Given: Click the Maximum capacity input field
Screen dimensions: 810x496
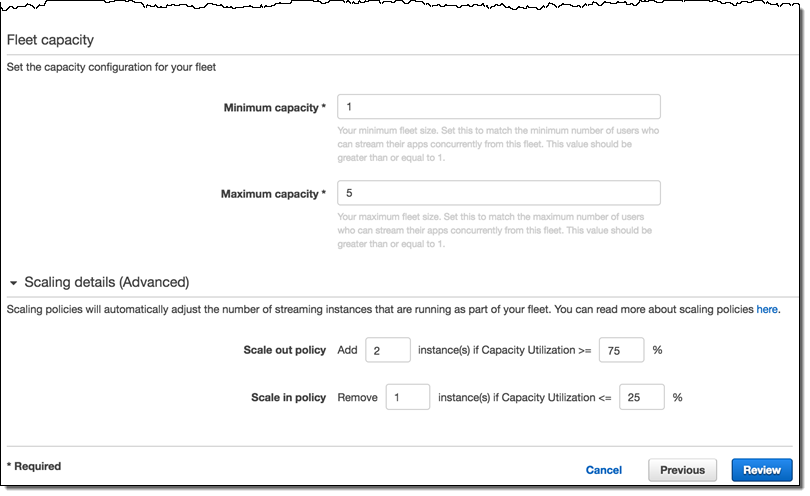Looking at the screenshot, I should coord(499,193).
